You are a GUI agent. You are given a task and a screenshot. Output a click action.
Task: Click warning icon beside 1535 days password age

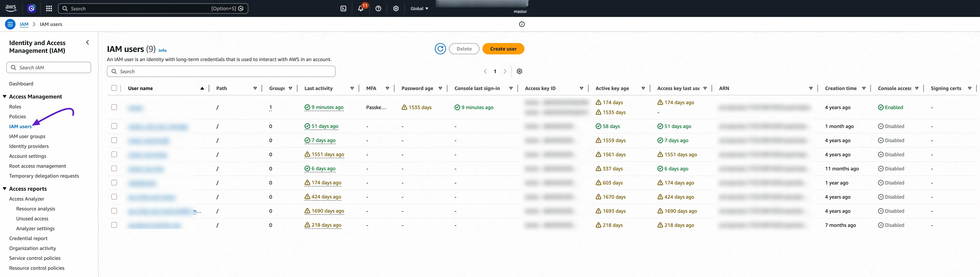[404, 107]
